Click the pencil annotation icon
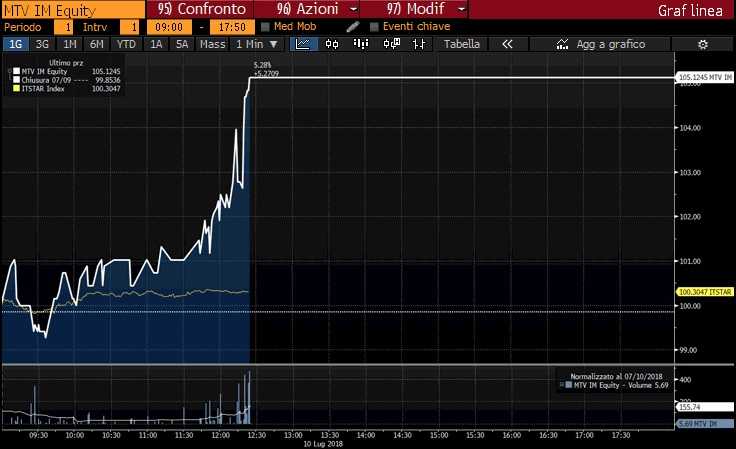736x449 pixels. coord(353,27)
